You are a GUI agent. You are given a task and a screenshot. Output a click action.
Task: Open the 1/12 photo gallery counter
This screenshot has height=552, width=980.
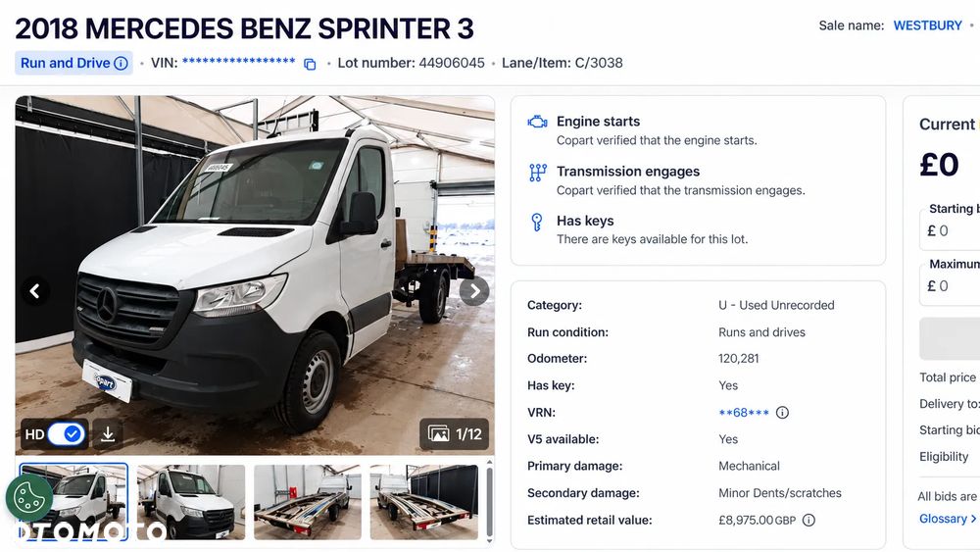click(455, 433)
